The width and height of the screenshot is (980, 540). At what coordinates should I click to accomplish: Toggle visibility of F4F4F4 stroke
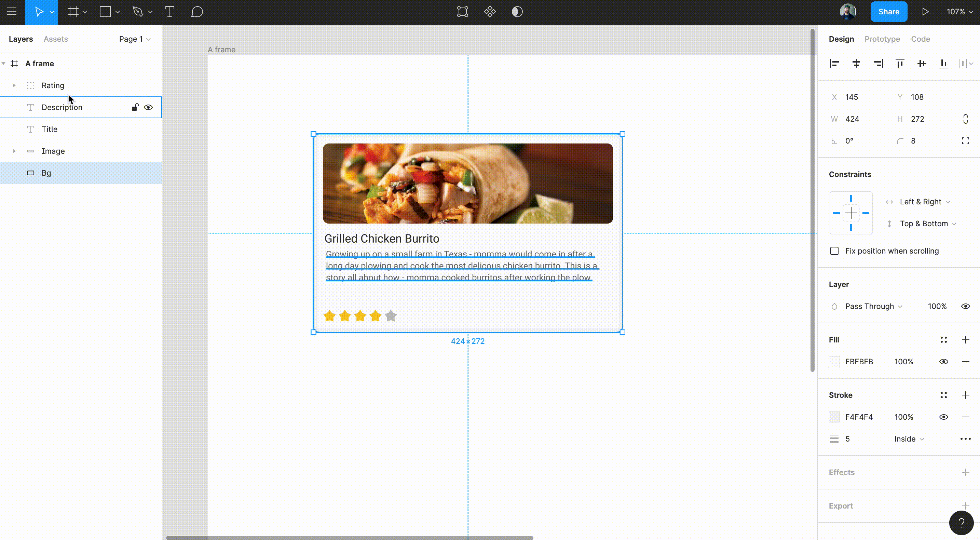pos(943,417)
